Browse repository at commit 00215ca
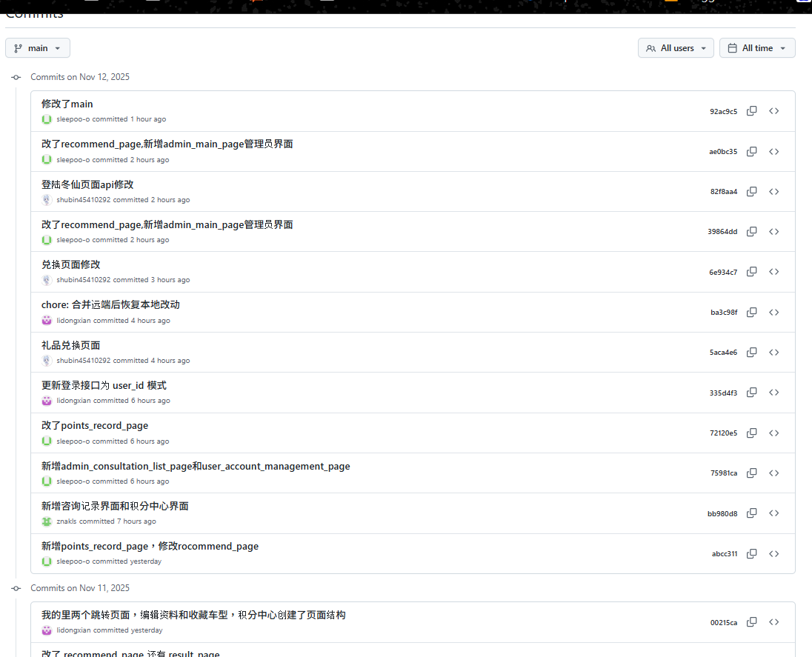 [x=773, y=621]
